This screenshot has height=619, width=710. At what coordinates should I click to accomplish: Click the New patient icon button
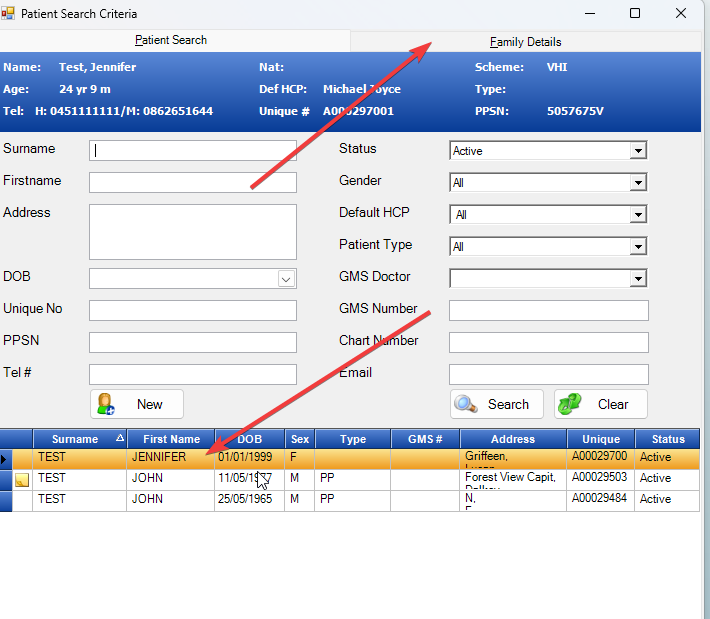coord(106,404)
